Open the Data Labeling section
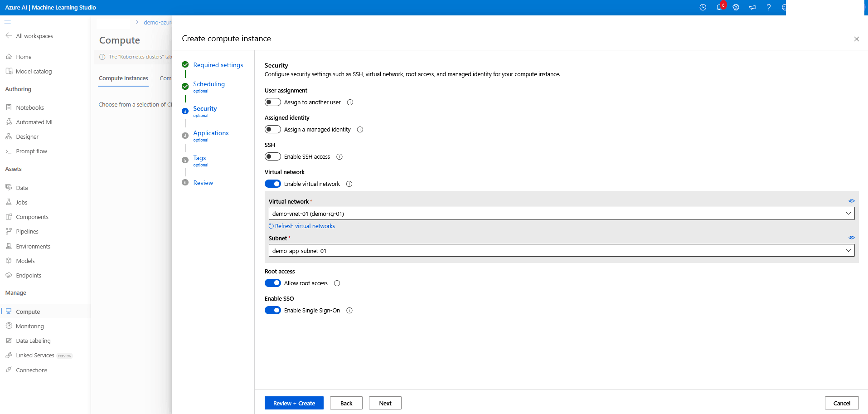The width and height of the screenshot is (868, 414). point(33,340)
